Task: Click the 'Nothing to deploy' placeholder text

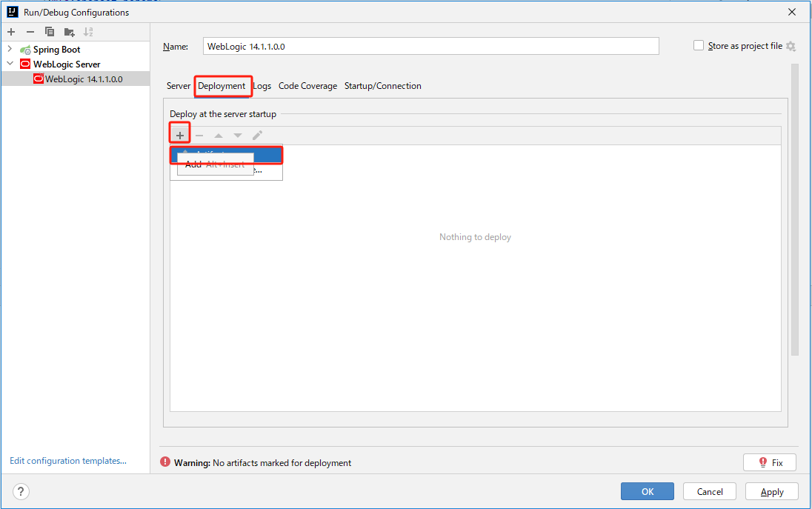Action: coord(475,237)
